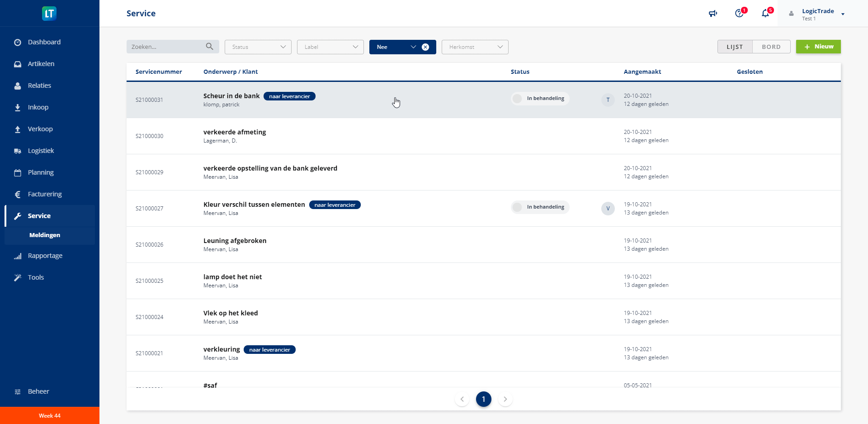Click the green Nieuw button

pos(818,47)
